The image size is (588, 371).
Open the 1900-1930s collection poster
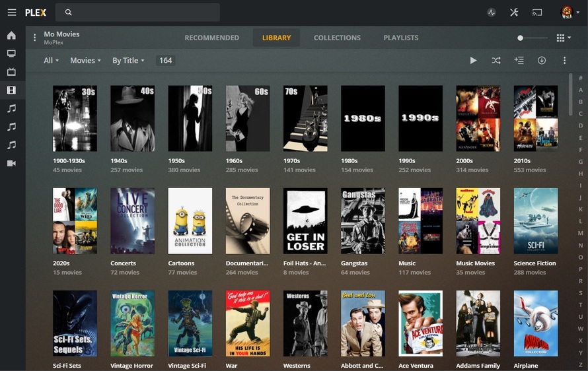75,118
